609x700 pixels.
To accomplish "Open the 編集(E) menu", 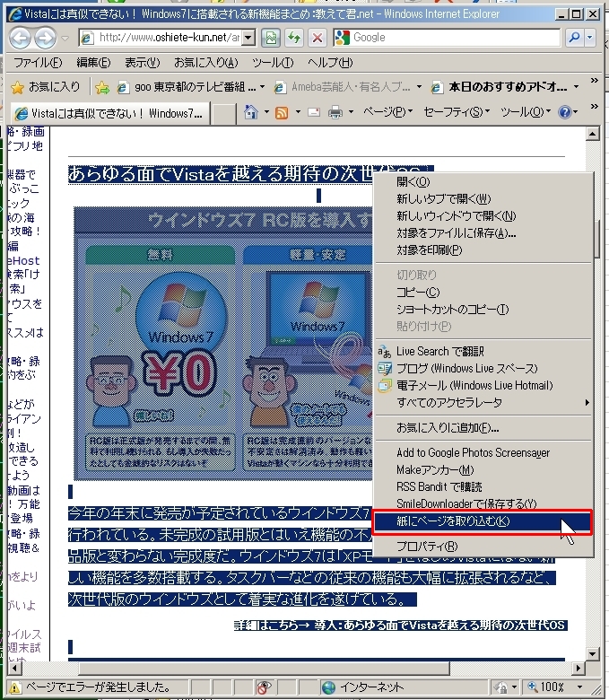I will tap(93, 63).
